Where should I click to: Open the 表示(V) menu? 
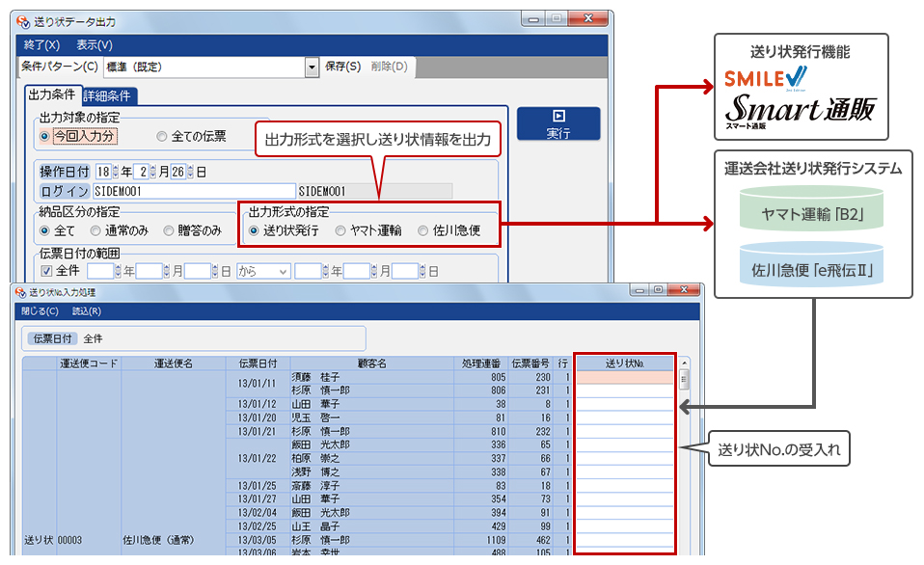point(95,44)
